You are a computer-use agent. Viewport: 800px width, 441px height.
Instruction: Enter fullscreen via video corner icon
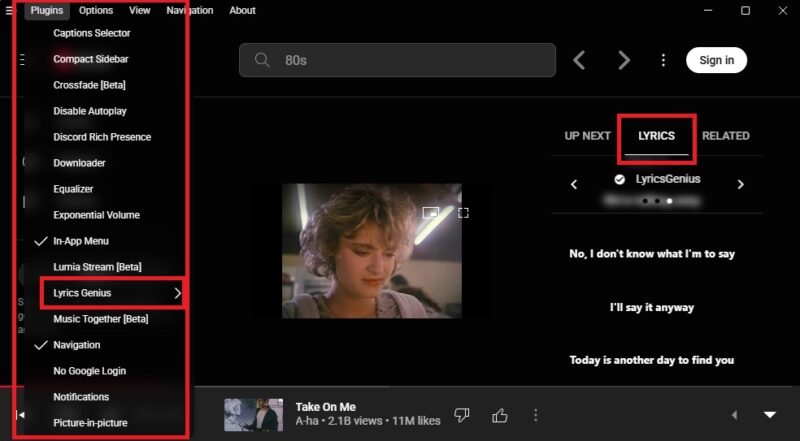pyautogui.click(x=463, y=212)
